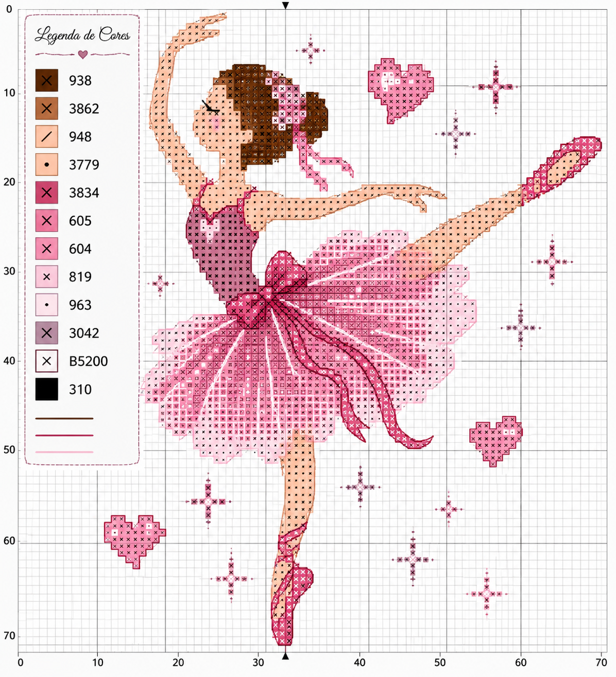Click the brown backstitch line sample

(x=64, y=419)
